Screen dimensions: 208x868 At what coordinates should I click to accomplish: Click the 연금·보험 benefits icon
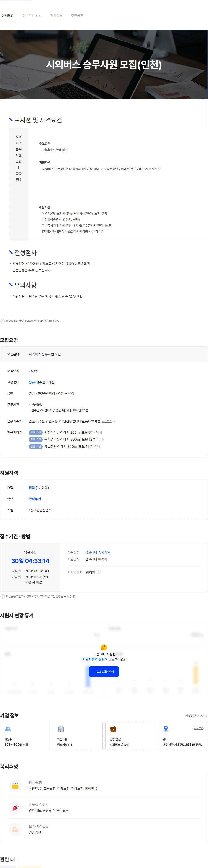tap(15, 786)
